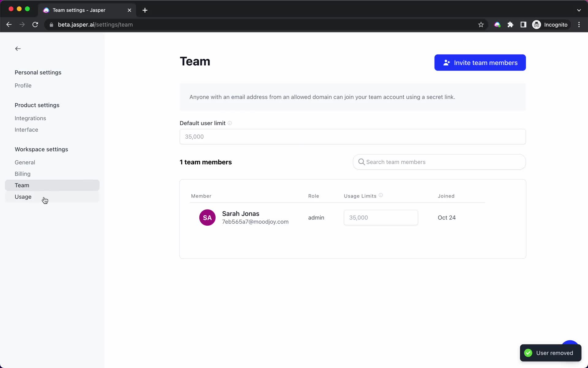Screen dimensions: 588x368
Task: Select the Usage settings option
Action: point(23,197)
